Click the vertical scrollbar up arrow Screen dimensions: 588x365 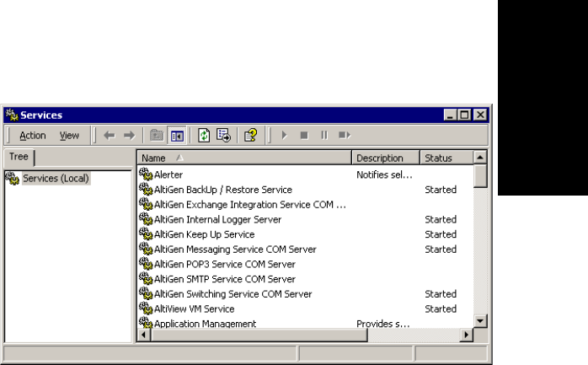pos(480,158)
